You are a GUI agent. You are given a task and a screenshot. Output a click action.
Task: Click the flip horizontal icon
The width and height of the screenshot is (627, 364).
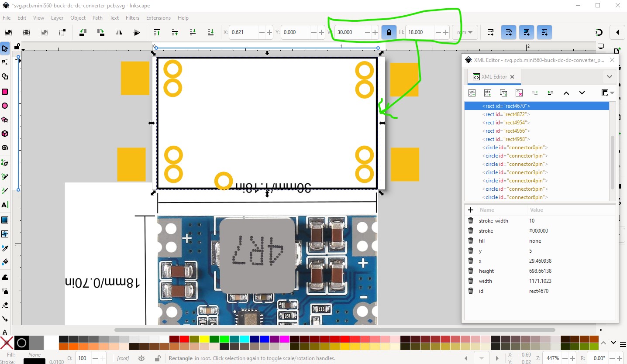119,32
